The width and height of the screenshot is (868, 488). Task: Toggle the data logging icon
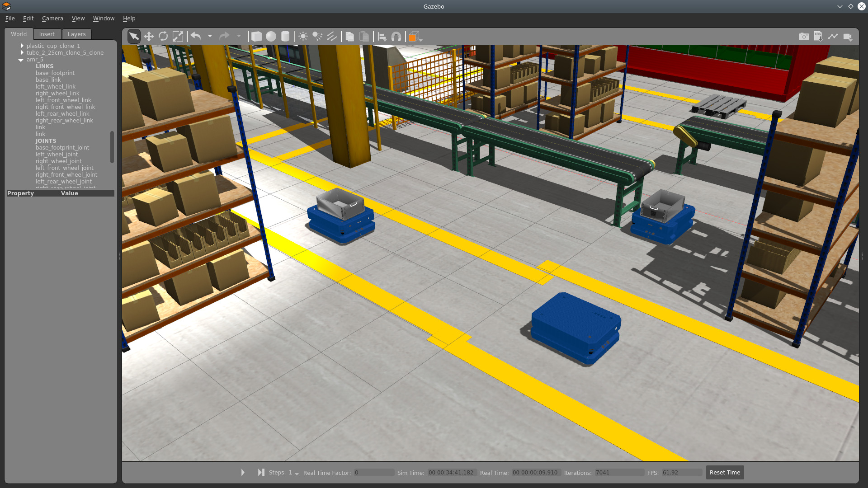click(818, 37)
